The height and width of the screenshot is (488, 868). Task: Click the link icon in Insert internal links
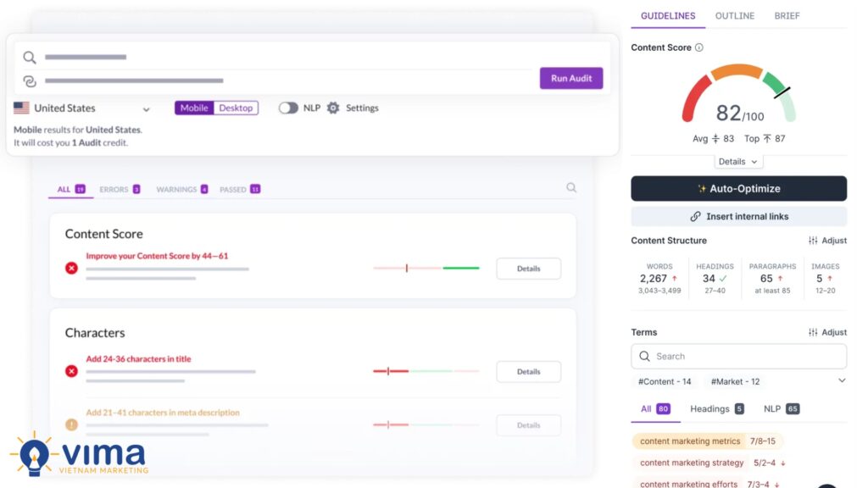coord(695,216)
